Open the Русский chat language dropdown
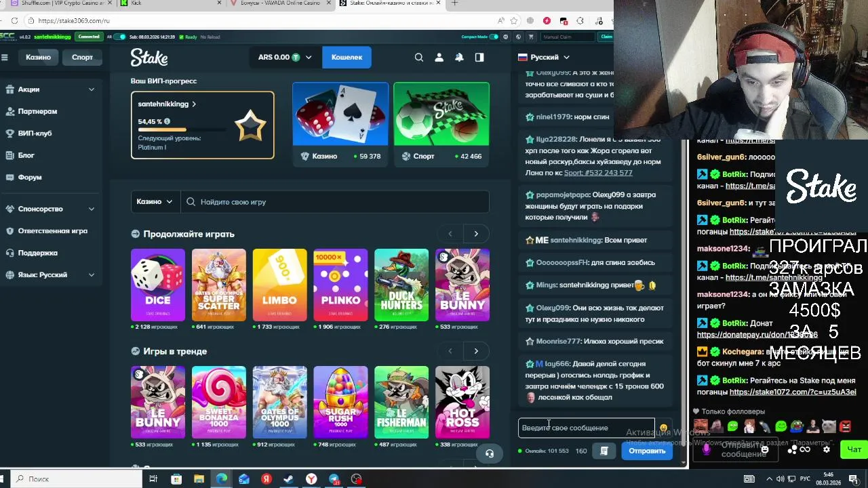 tap(544, 57)
